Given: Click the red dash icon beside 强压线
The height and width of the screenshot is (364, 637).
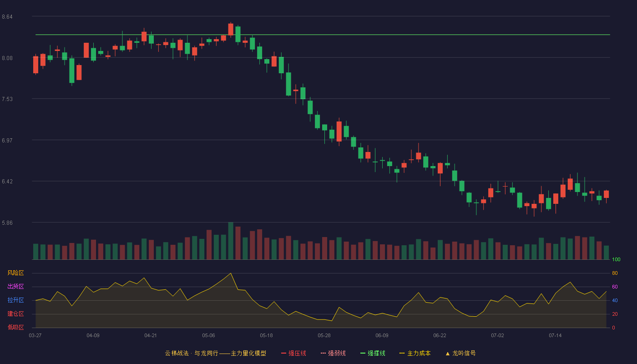Looking at the screenshot, I should coord(283,353).
